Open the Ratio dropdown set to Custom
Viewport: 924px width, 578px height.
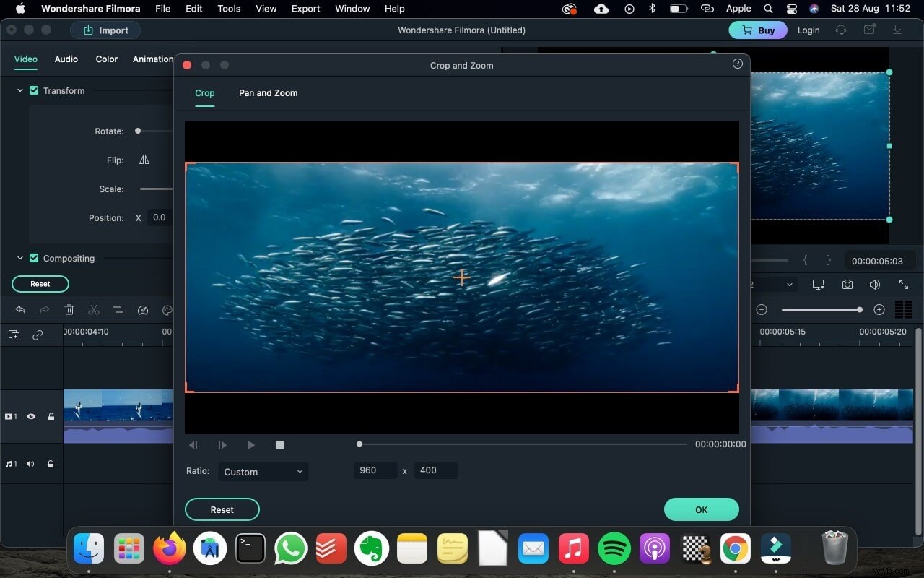[263, 471]
